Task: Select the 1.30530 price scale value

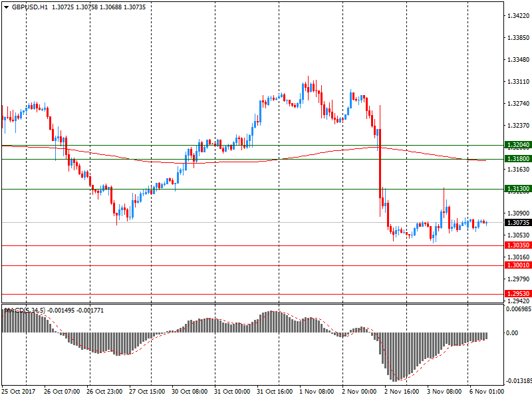Action: click(x=519, y=235)
